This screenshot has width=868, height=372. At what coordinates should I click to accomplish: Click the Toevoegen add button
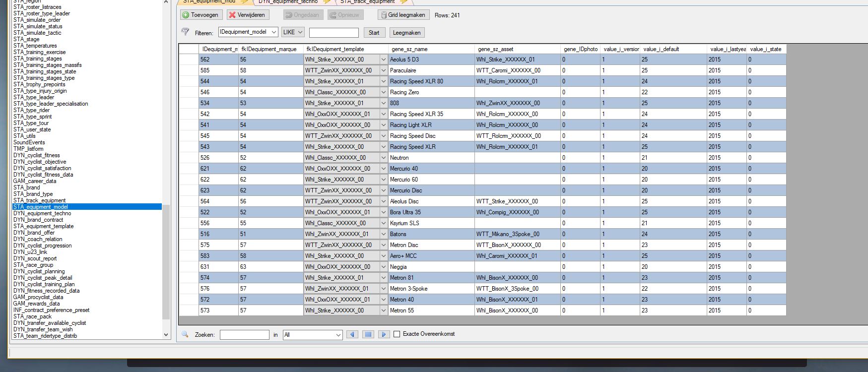click(x=201, y=15)
